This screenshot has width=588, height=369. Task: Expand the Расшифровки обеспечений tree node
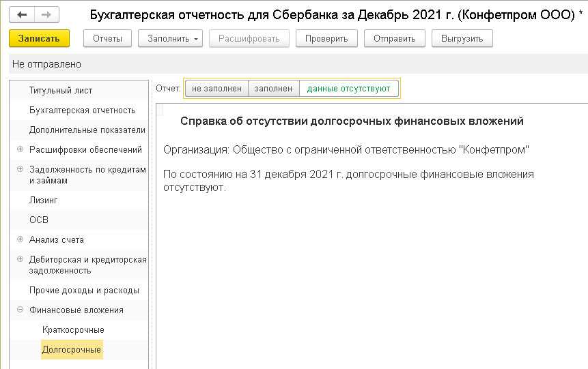pos(20,149)
